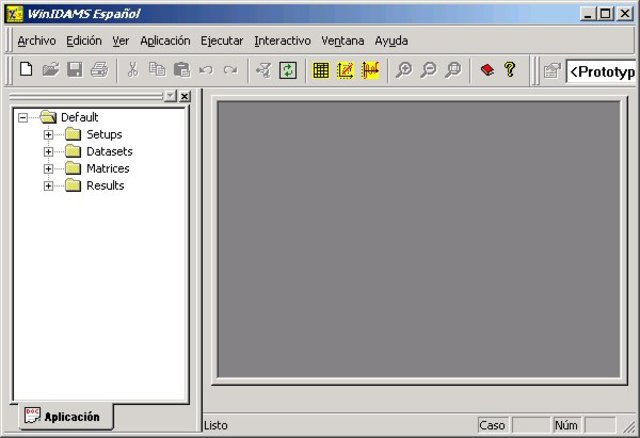640x438 pixels.
Task: Collapse the Default tree node
Action: click(x=23, y=118)
